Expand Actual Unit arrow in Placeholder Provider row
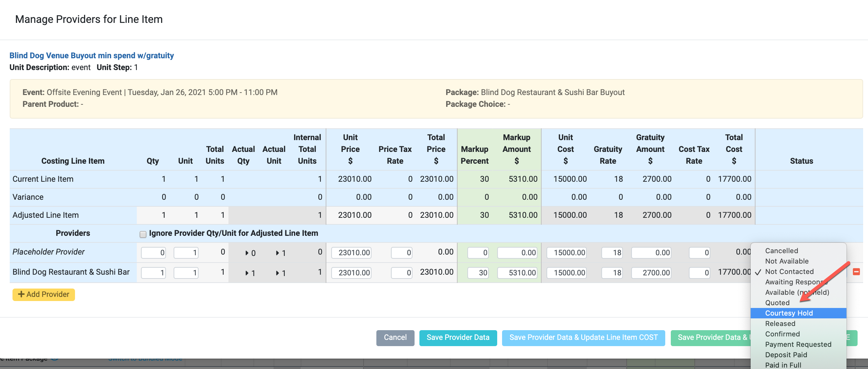The width and height of the screenshot is (868, 369). click(x=277, y=253)
